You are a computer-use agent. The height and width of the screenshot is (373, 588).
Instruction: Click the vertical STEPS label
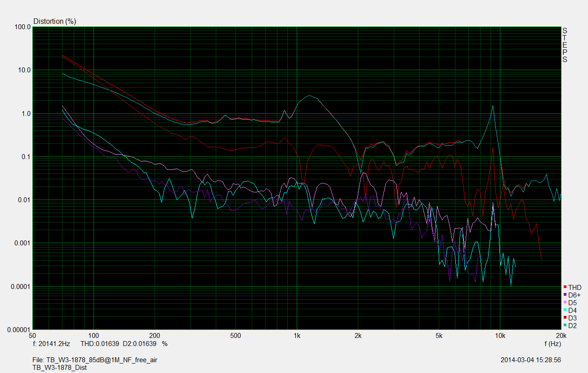(x=565, y=45)
